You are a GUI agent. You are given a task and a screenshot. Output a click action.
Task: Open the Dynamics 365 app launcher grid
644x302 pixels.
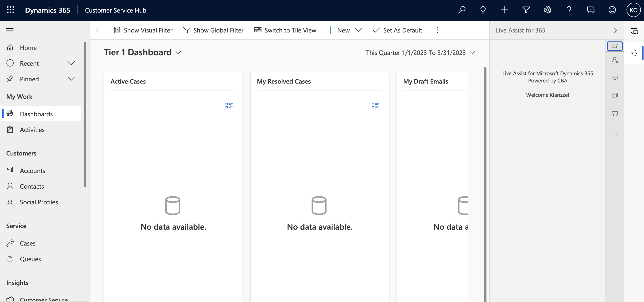pyautogui.click(x=10, y=10)
